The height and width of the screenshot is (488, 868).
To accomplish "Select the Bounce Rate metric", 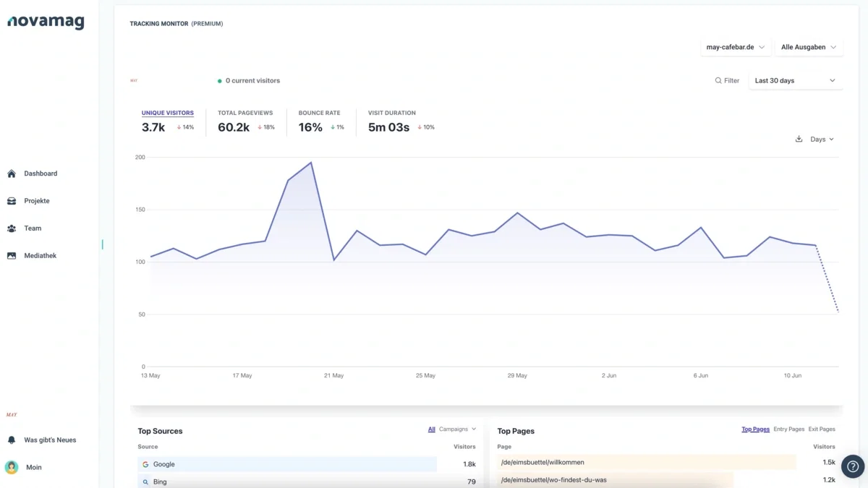I will click(319, 113).
